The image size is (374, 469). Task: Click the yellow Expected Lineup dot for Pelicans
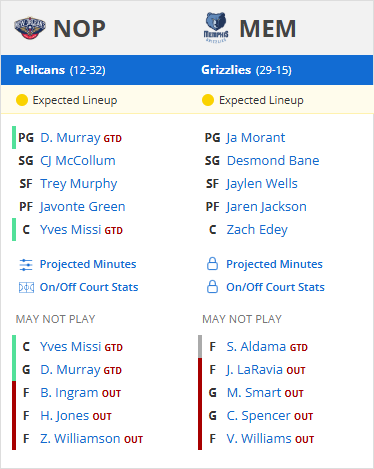point(22,100)
